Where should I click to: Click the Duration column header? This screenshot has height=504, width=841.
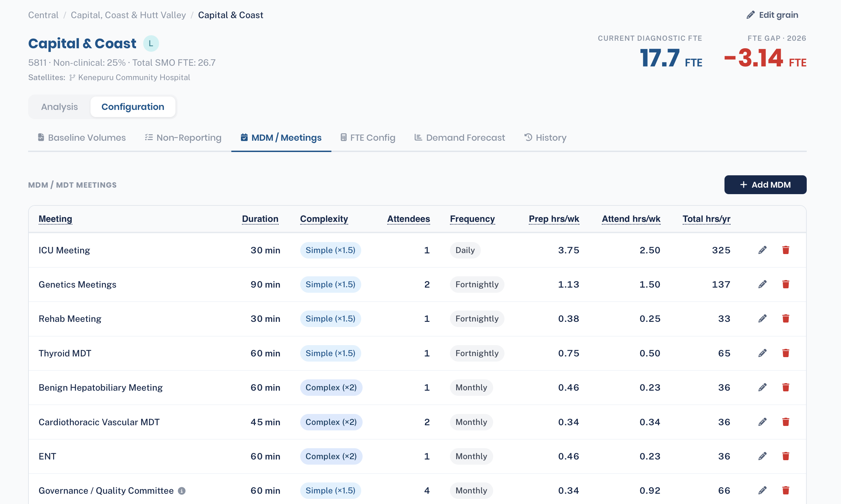260,219
